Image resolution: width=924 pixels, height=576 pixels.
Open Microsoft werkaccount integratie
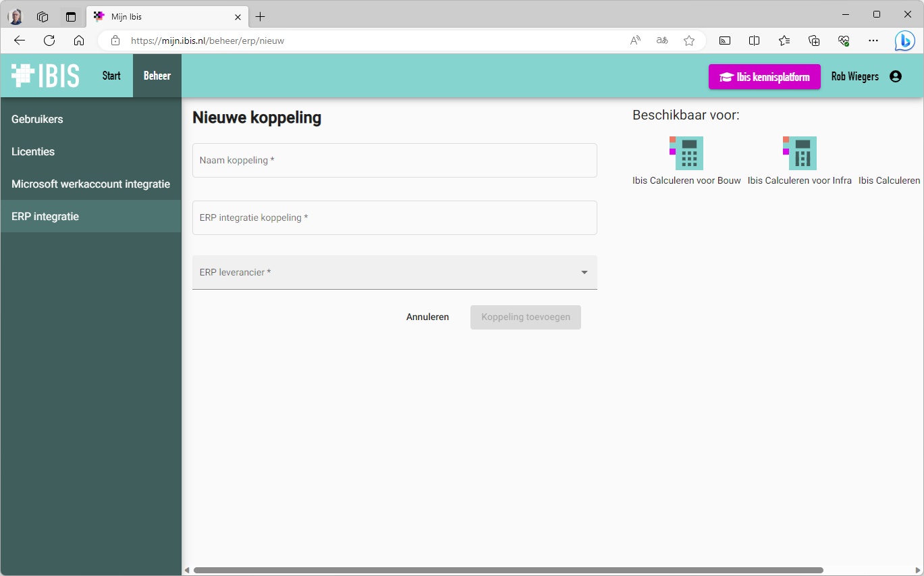click(x=91, y=184)
